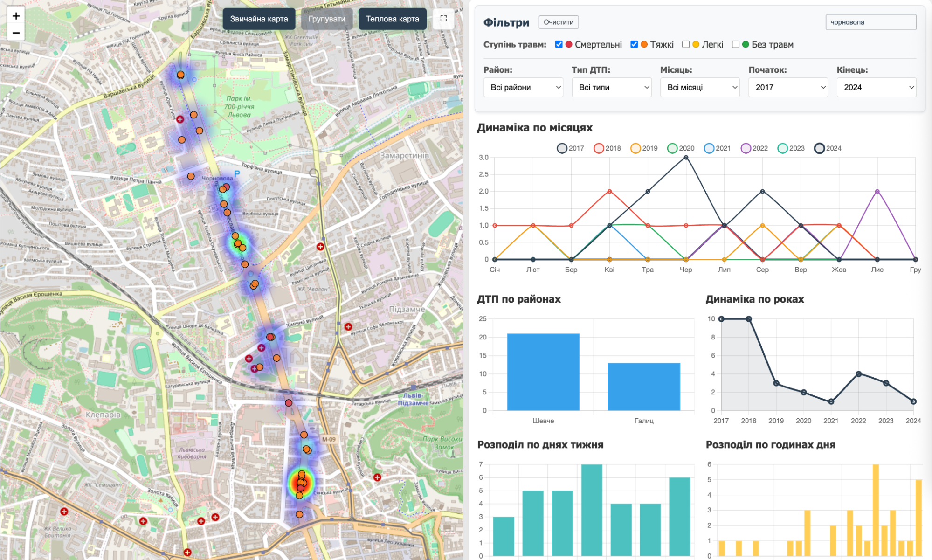The height and width of the screenshot is (560, 932).
Task: Open the Район dropdown
Action: tap(523, 87)
